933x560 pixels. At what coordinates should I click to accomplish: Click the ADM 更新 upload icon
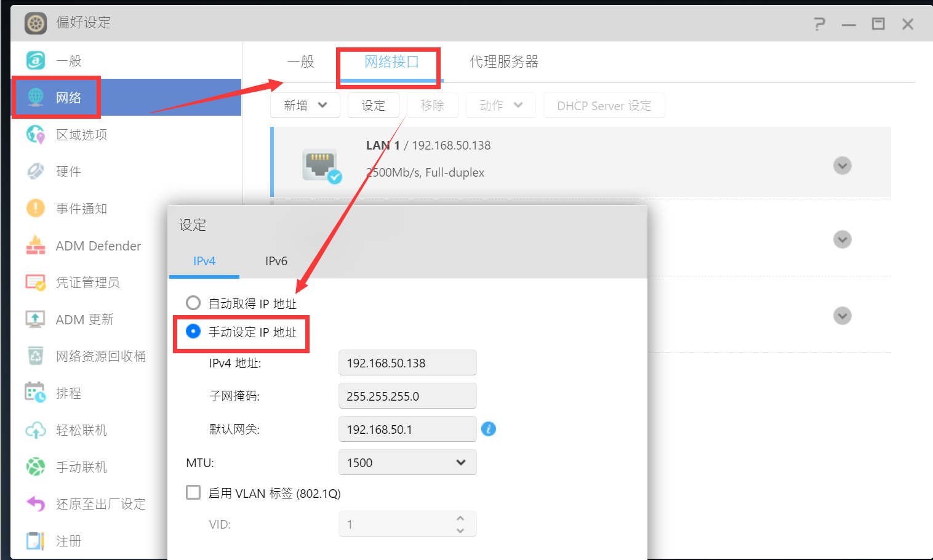pos(36,319)
